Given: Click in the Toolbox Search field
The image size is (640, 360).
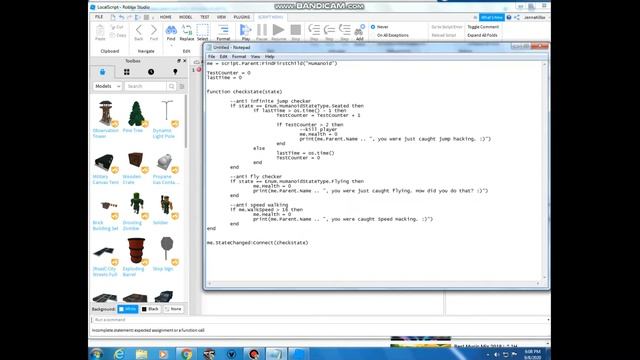Looking at the screenshot, I should (145, 86).
